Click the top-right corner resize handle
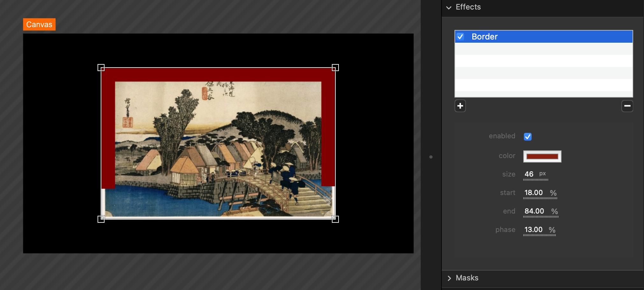This screenshot has width=644, height=290. point(335,68)
